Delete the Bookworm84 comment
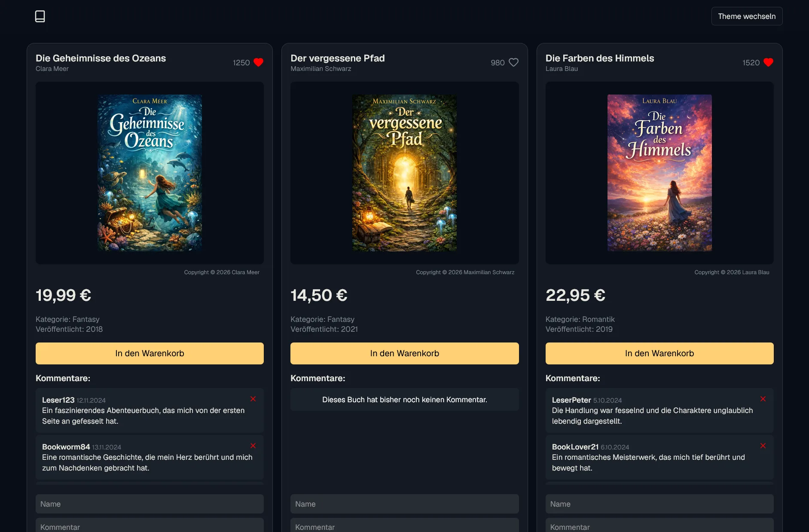The image size is (809, 532). pos(253,446)
